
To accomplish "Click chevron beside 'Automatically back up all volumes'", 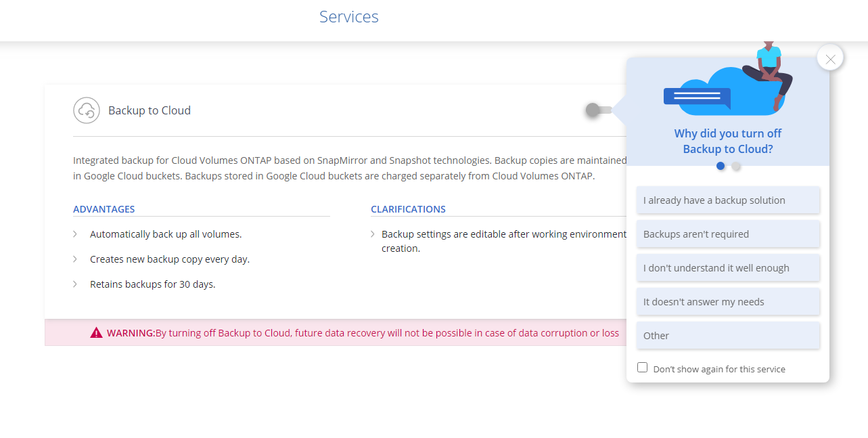I will (75, 234).
